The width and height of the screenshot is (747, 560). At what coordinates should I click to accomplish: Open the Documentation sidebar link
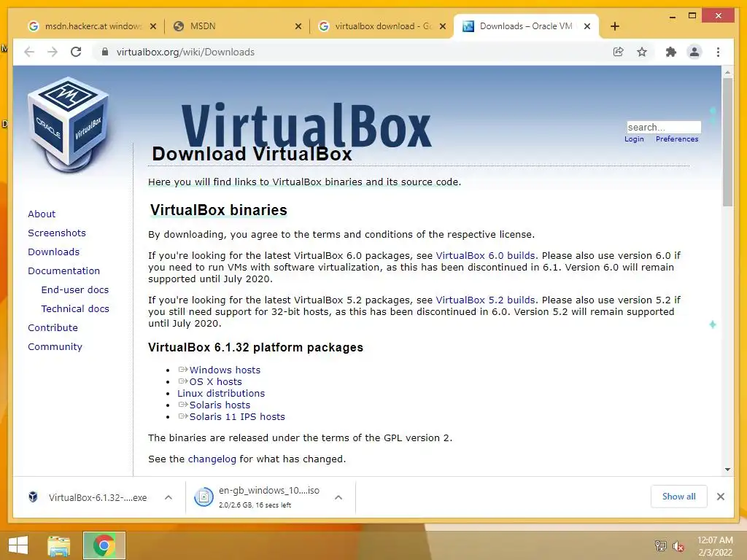pyautogui.click(x=64, y=271)
